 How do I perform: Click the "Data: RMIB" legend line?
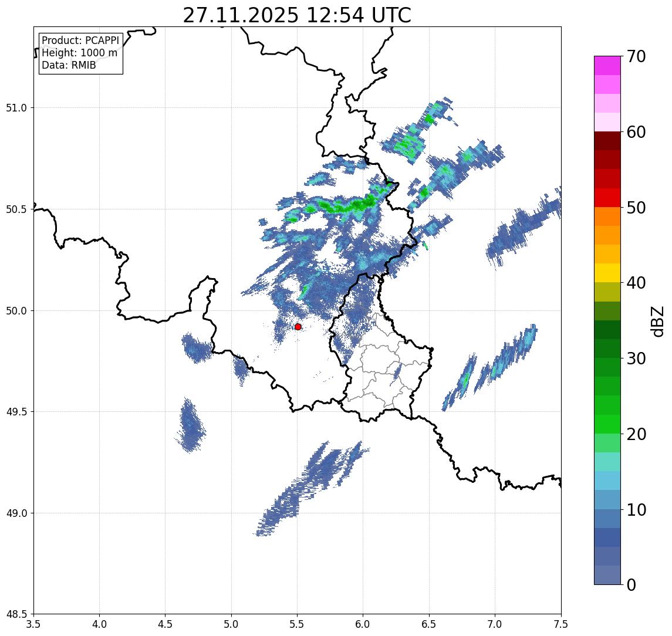(x=69, y=65)
